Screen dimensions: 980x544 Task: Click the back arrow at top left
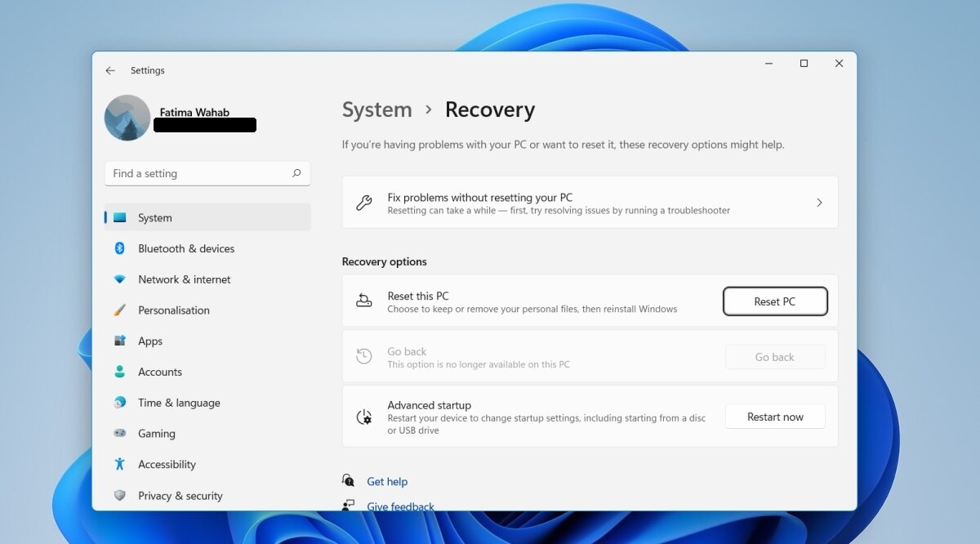110,70
